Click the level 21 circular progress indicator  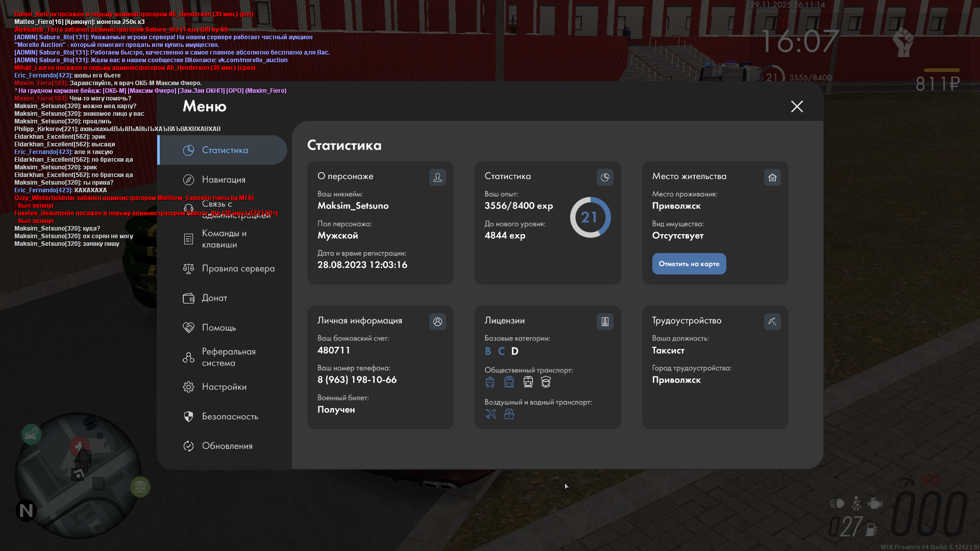590,217
